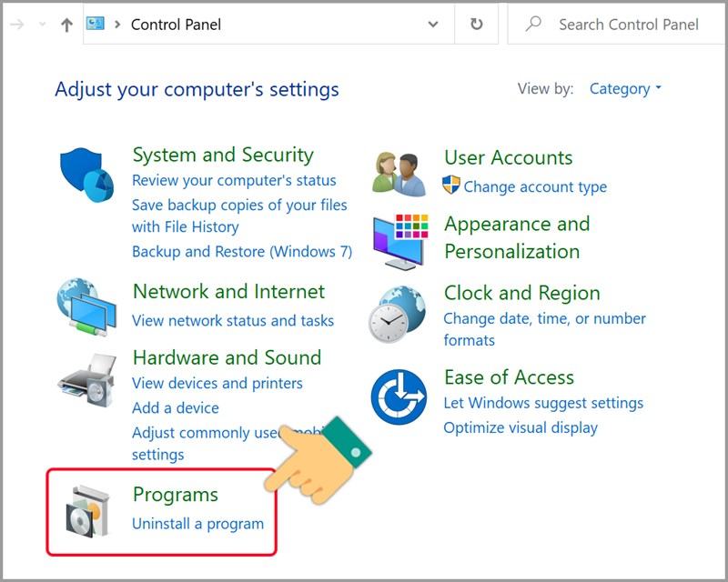Open the View by Category dropdown
728x582 pixels.
pyautogui.click(x=625, y=89)
